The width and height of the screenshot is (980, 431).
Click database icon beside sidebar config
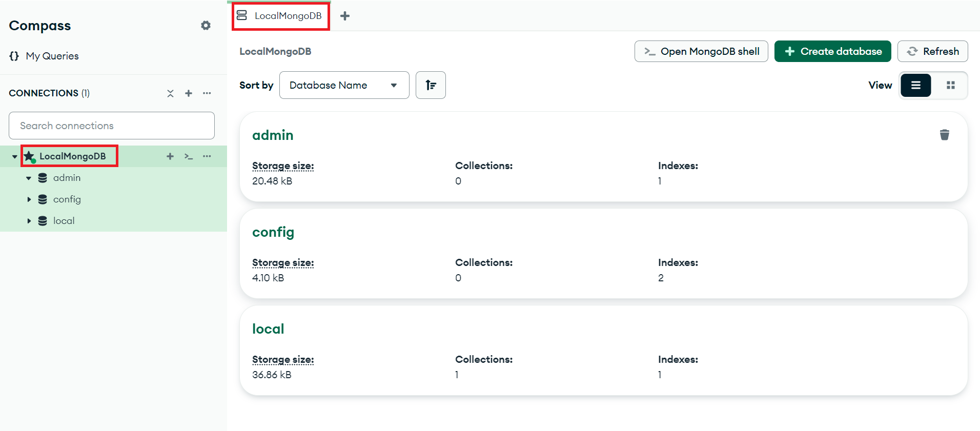[x=43, y=199]
